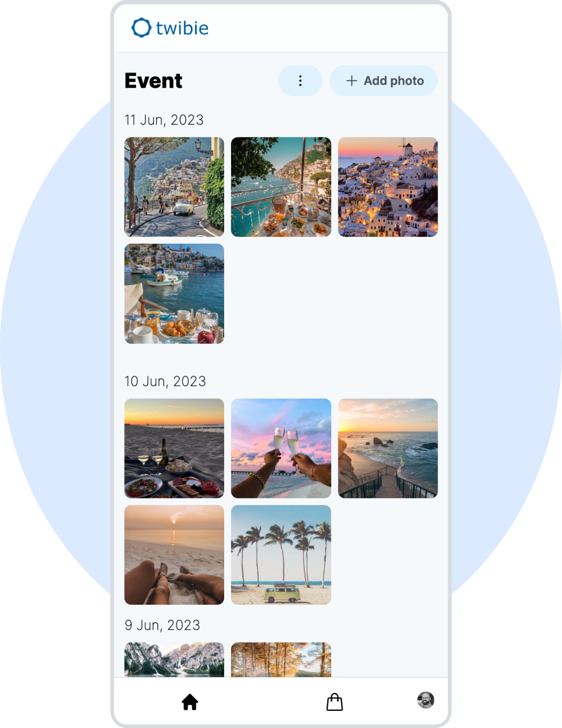Open the three-dot more options menu
Viewport: 562px width, 728px height.
[x=300, y=81]
